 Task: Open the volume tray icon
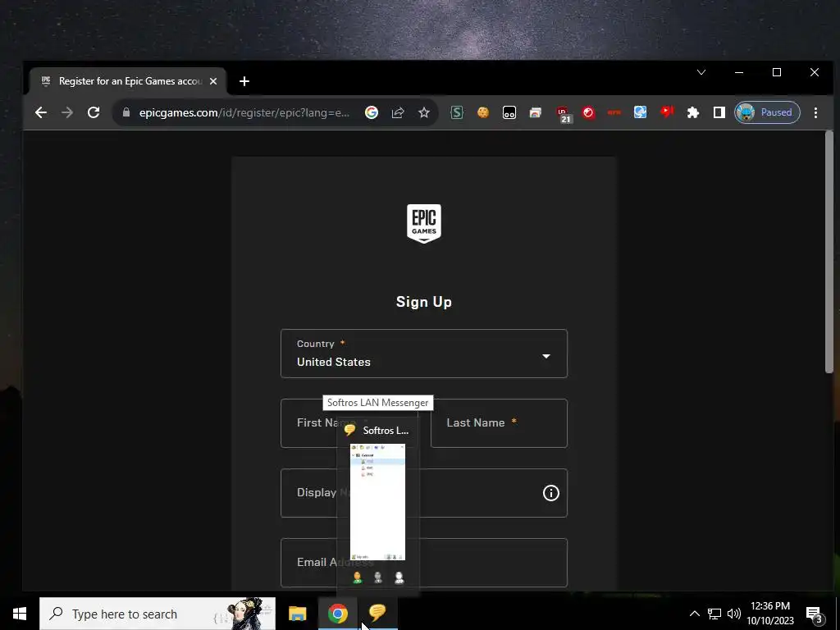coord(734,614)
